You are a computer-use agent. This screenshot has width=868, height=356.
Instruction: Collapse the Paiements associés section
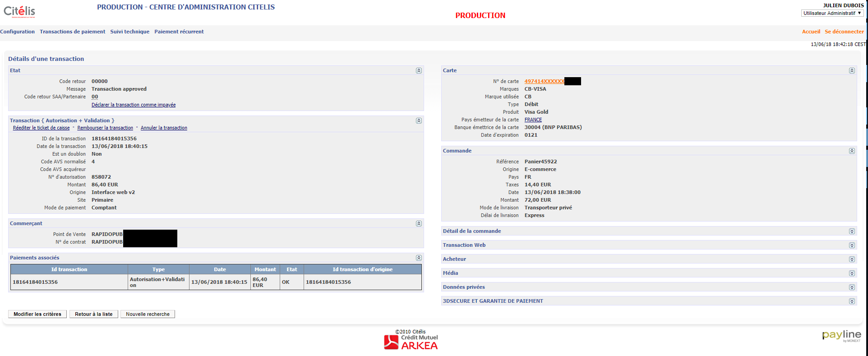tap(419, 258)
